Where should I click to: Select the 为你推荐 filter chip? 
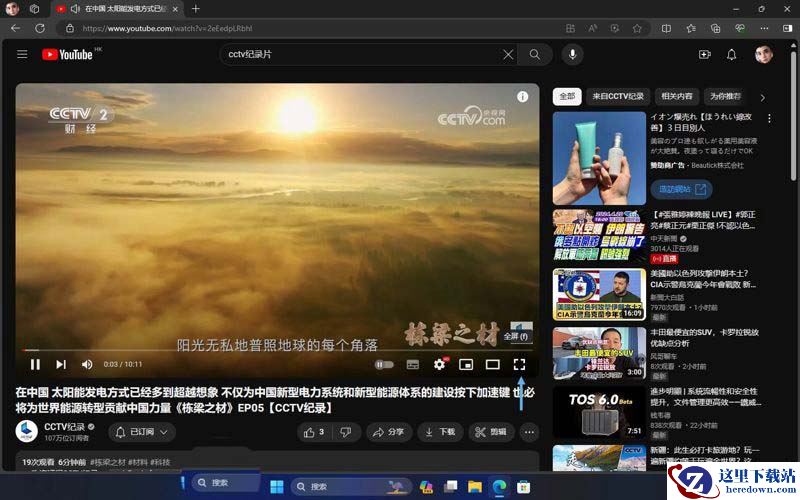point(725,96)
